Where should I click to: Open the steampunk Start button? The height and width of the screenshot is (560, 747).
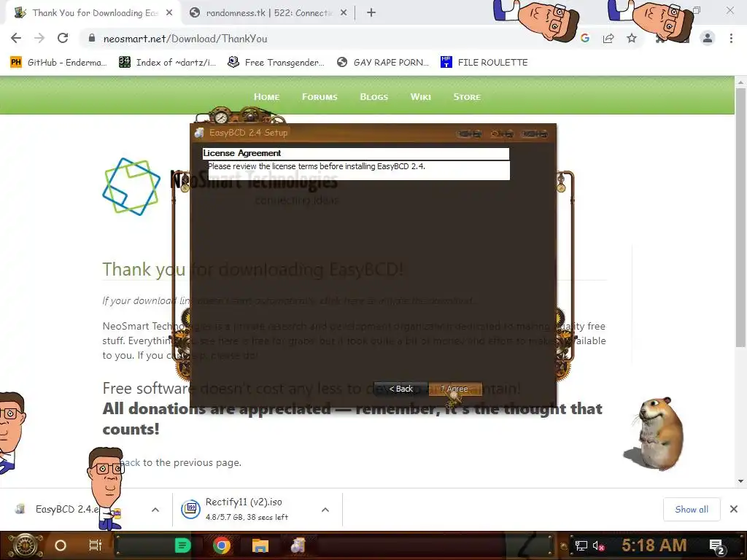26,545
